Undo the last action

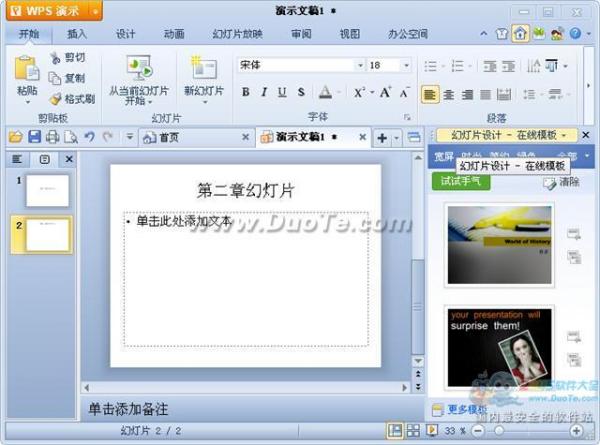(90, 137)
